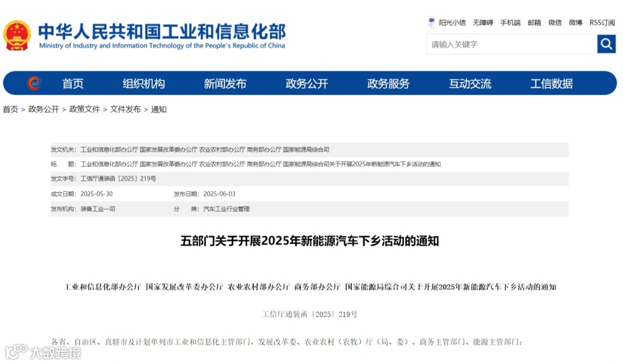This screenshot has width=623, height=364.
Task: Open the 组织机构 navigation item
Action: click(x=144, y=84)
